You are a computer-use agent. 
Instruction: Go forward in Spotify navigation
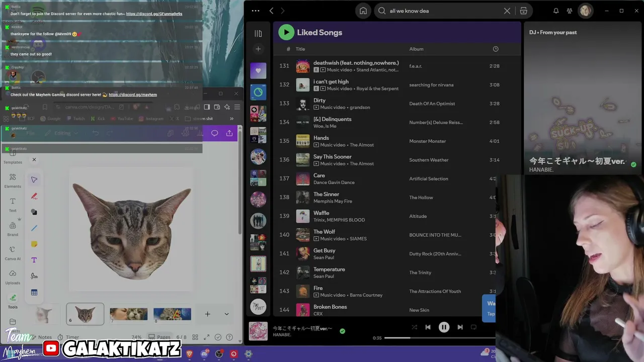[282, 11]
